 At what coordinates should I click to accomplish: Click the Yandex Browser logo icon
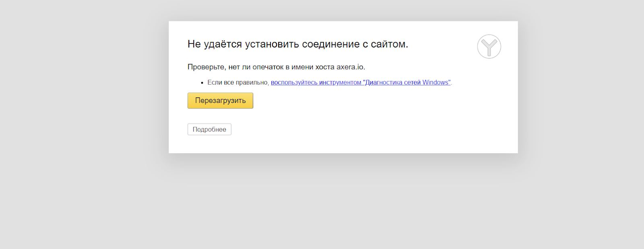pyautogui.click(x=489, y=47)
